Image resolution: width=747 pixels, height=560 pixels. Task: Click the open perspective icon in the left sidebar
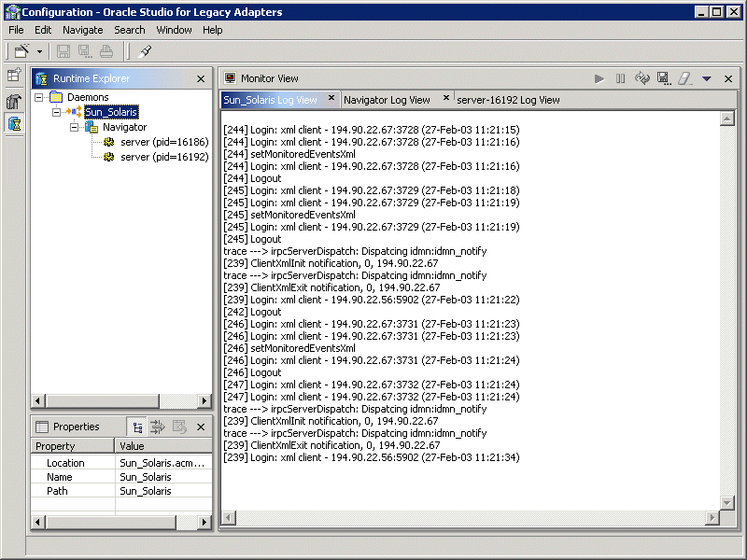14,75
